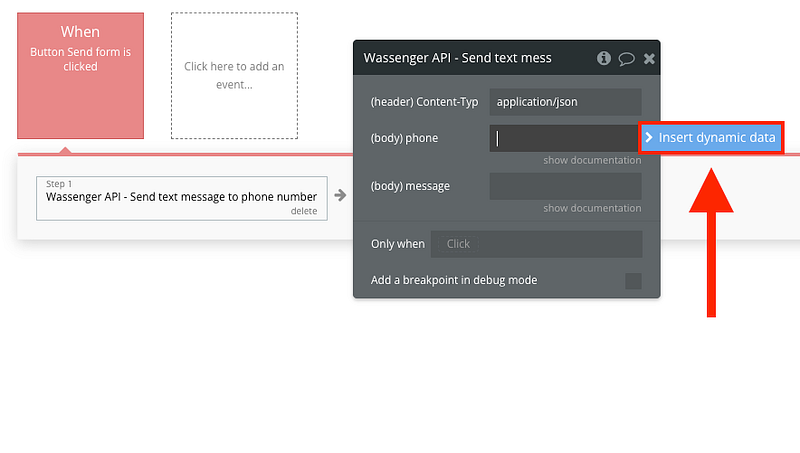Open the Only when condition field

[536, 244]
